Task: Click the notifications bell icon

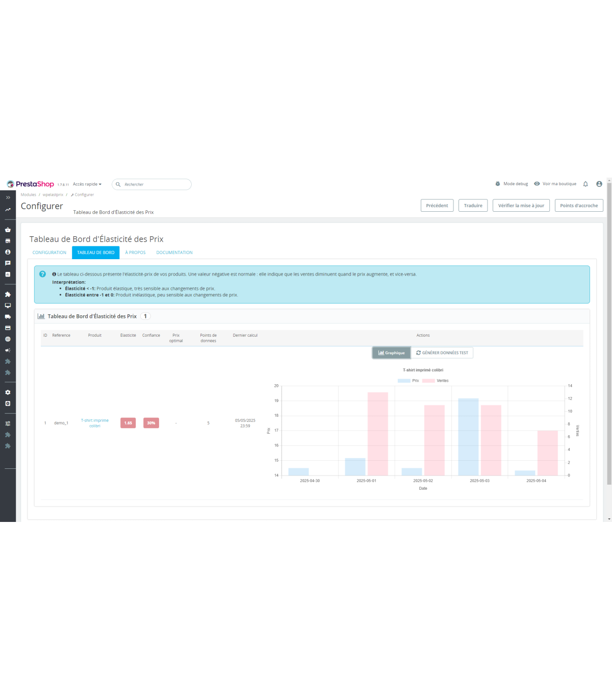Action: click(585, 184)
